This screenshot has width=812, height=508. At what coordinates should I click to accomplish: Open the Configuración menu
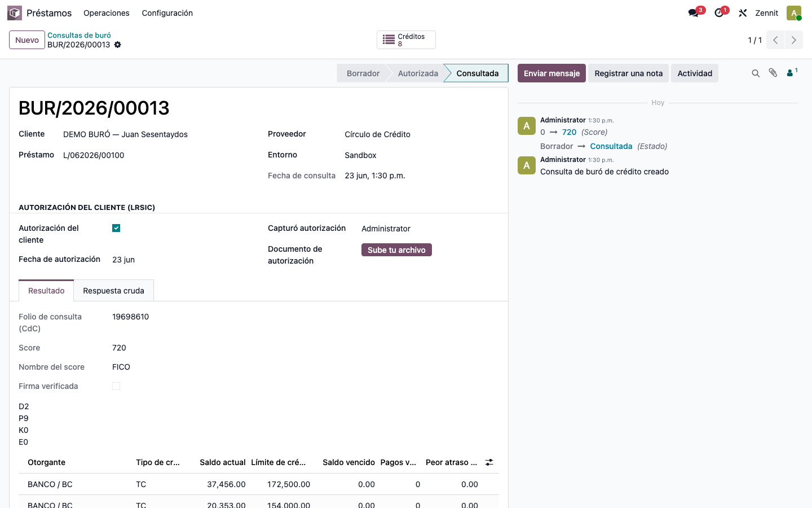click(x=167, y=13)
